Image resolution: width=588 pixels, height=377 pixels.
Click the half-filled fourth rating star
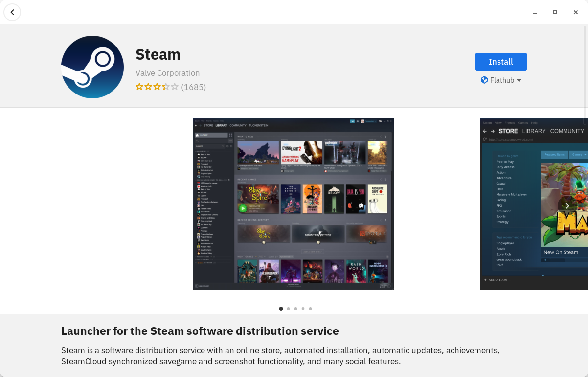coord(166,87)
